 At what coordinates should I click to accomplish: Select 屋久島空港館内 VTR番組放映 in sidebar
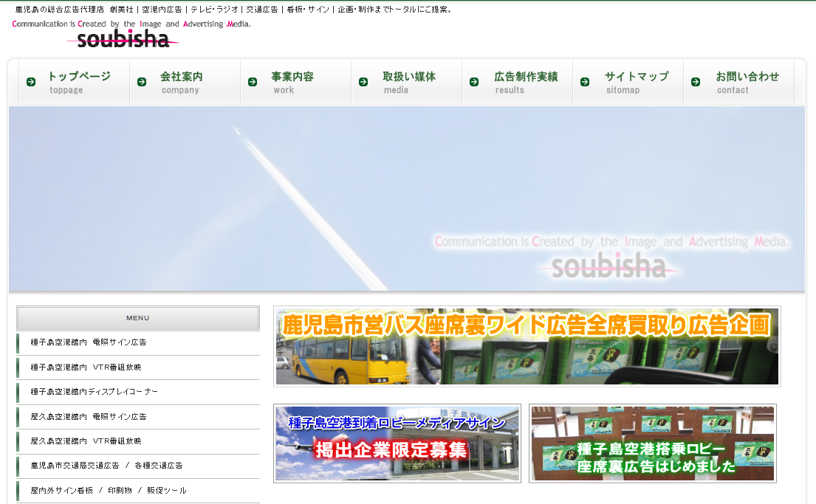point(86,441)
